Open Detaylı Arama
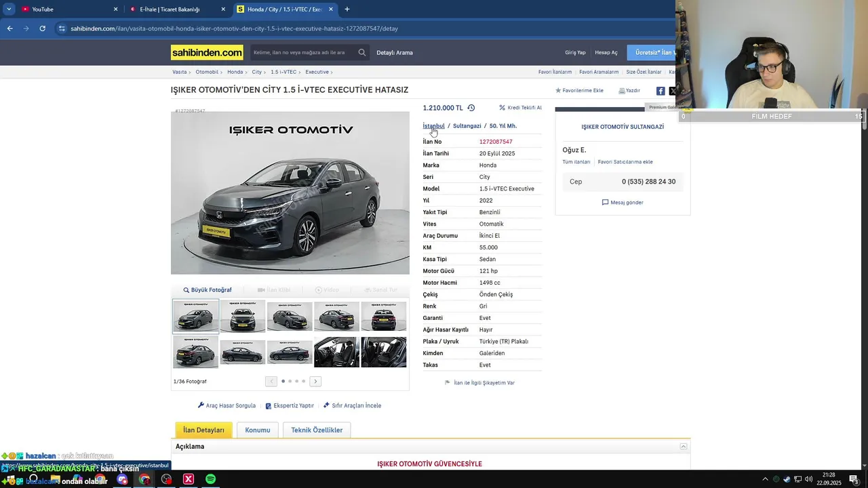This screenshot has width=868, height=488. tap(395, 52)
